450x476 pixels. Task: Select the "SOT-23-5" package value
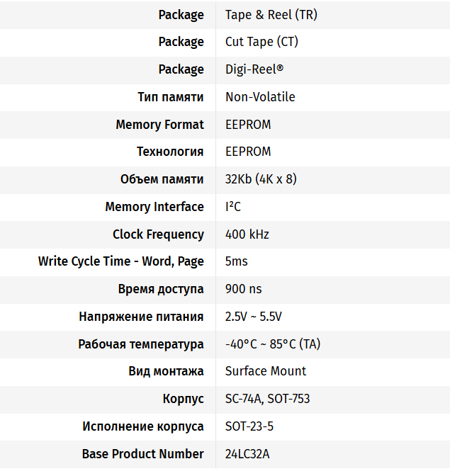(x=249, y=426)
